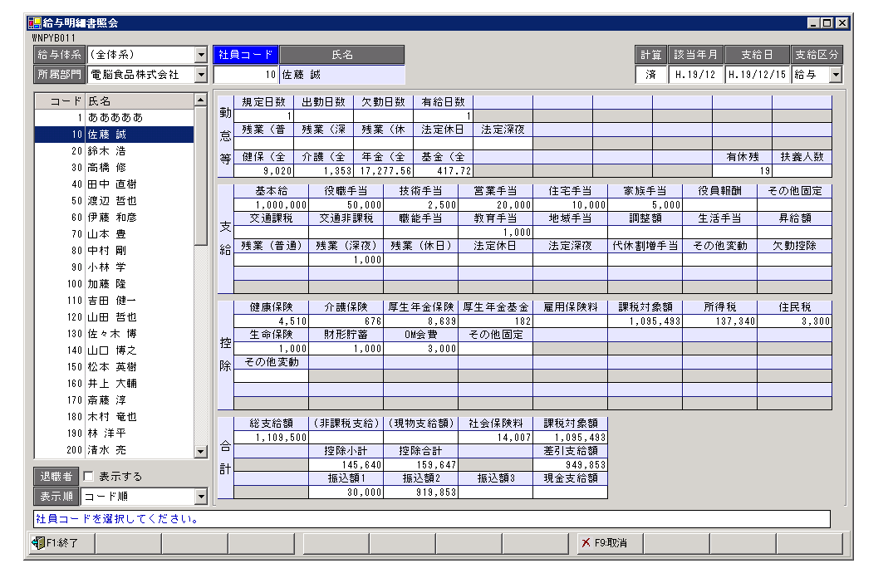Viewport: 893px width, 588px height.
Task: Click the F9:取消 cancel button
Action: 609,543
